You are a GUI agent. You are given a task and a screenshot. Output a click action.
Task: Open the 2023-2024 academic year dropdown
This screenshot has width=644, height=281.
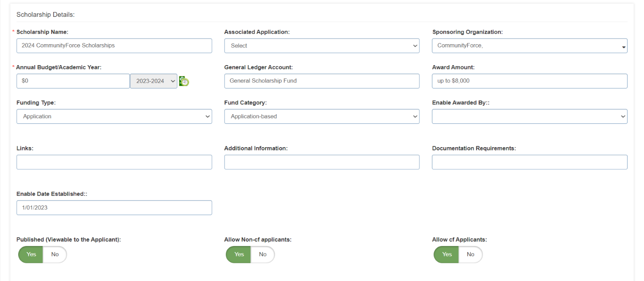153,81
